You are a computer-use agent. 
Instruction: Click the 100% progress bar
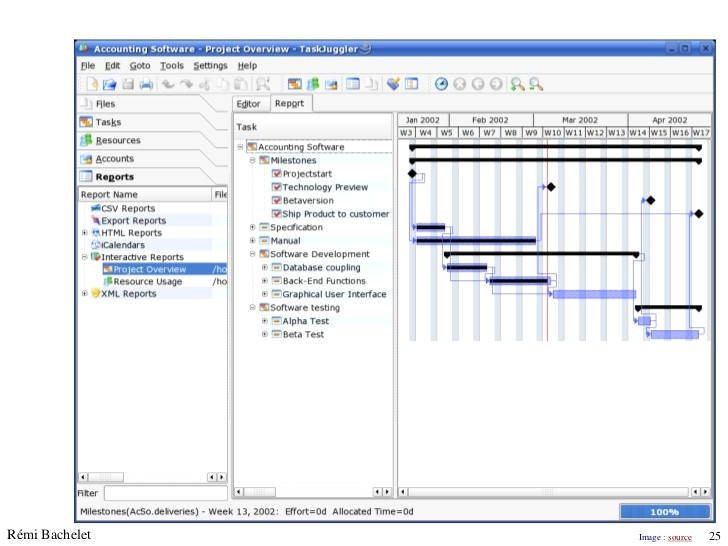664,511
